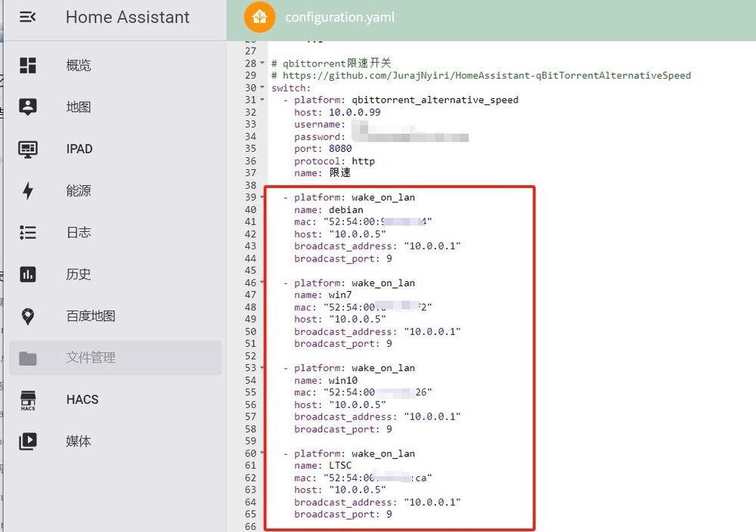The width and height of the screenshot is (756, 532).
Task: Open the 日志 logbook page
Action: pos(115,232)
